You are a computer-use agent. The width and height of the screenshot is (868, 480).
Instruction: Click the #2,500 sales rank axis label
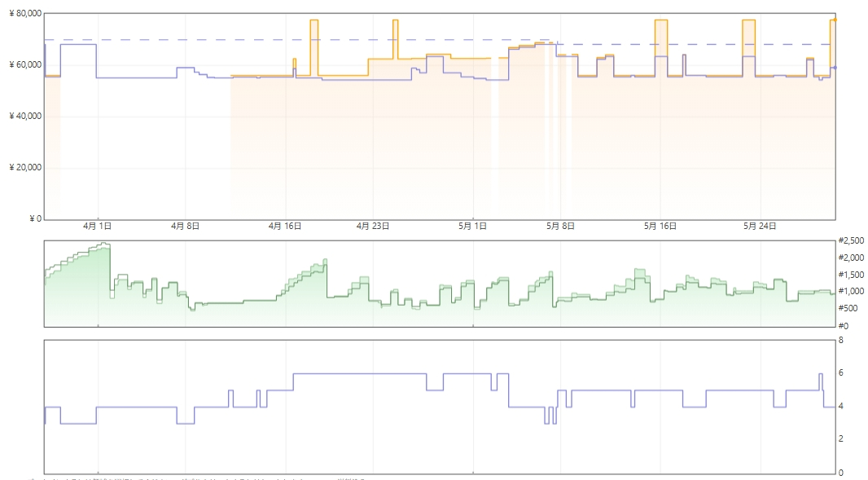(852, 240)
